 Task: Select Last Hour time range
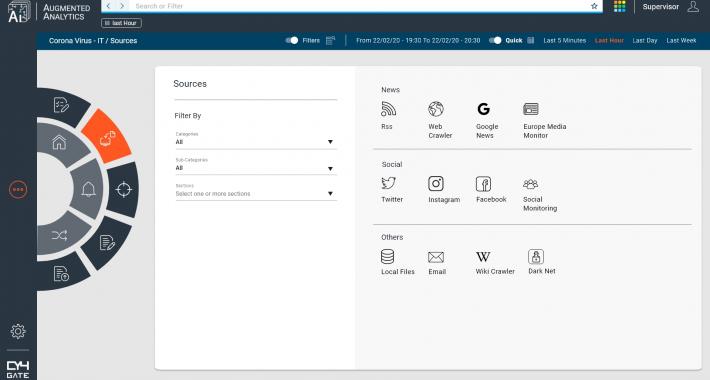coord(609,40)
